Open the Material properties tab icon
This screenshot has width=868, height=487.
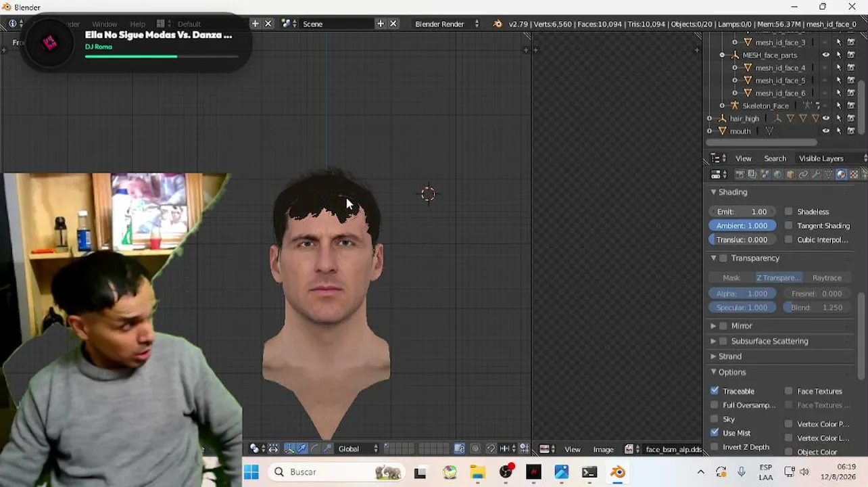tap(842, 175)
